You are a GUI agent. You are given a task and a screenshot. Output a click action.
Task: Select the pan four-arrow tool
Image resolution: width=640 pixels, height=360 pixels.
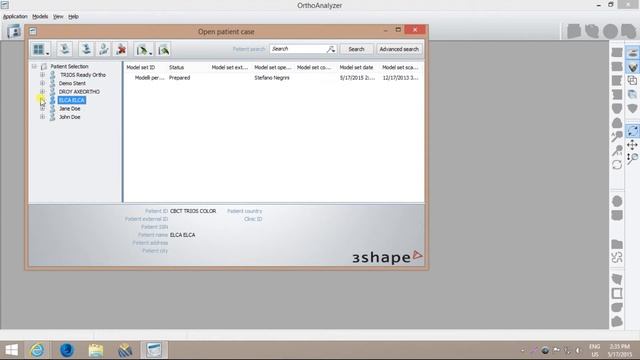(632, 145)
